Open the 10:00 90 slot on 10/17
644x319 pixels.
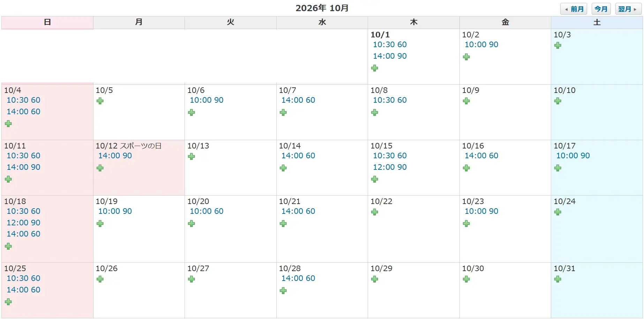point(572,156)
